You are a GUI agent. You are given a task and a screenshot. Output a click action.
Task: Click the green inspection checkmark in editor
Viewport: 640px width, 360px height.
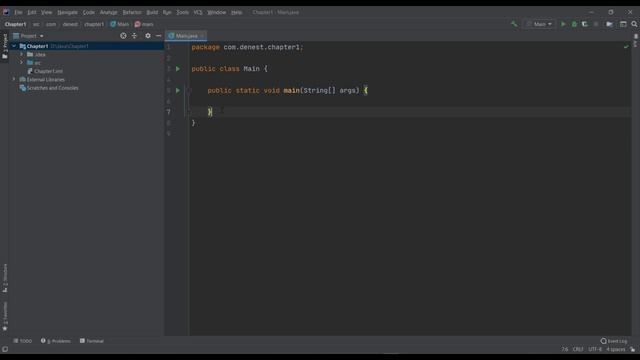[626, 47]
